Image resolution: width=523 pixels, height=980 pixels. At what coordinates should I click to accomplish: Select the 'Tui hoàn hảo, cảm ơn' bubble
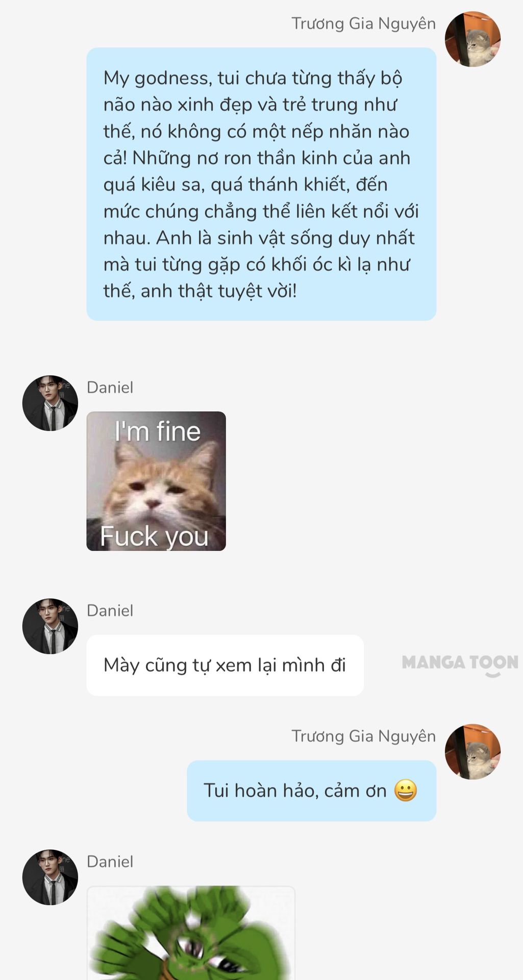point(311,791)
